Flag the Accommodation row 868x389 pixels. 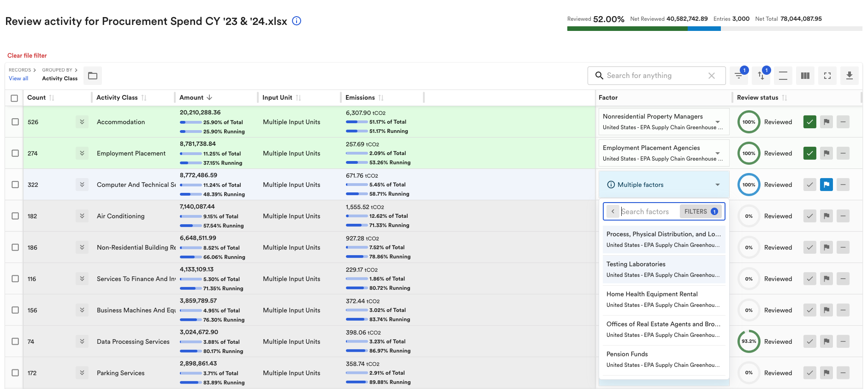click(x=826, y=122)
